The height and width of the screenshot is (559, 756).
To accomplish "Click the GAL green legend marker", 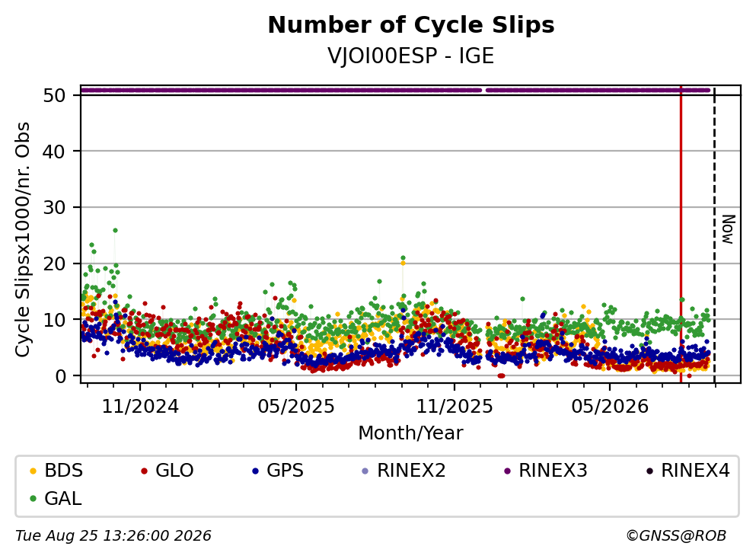I will pyautogui.click(x=33, y=499).
